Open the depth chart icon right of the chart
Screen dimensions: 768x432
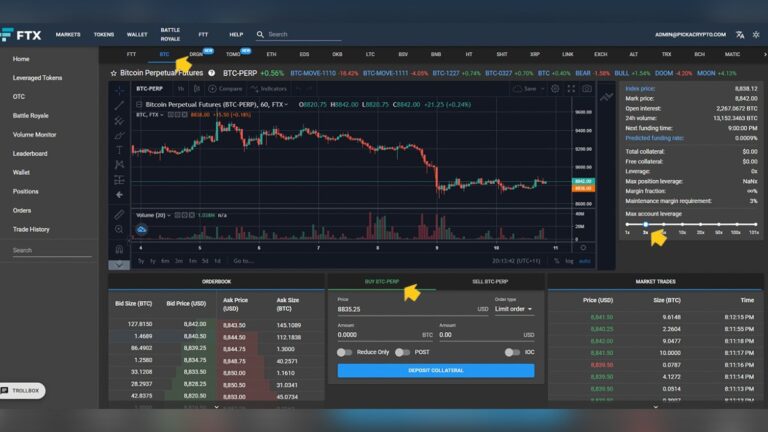(606, 97)
